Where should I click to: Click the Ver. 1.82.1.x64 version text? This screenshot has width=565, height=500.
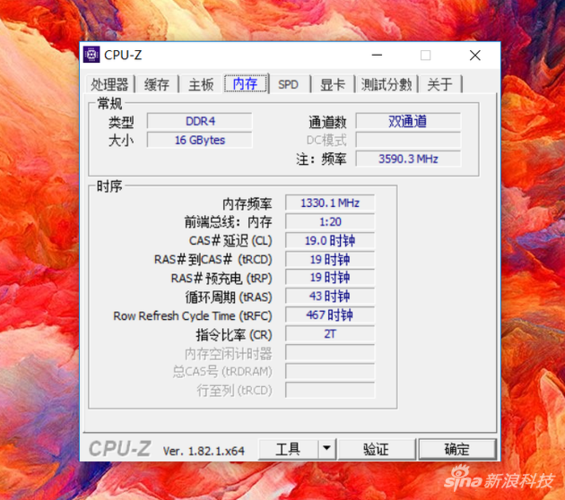pos(204,451)
